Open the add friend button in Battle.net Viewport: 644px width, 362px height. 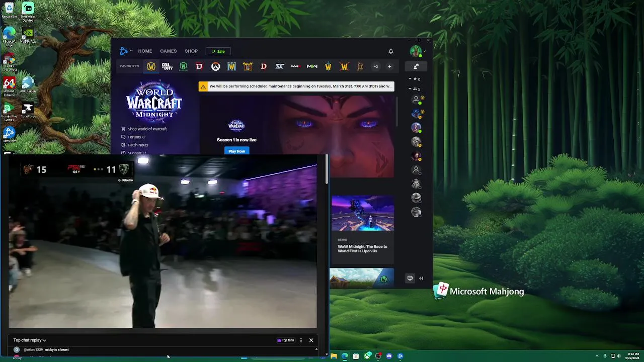click(416, 66)
